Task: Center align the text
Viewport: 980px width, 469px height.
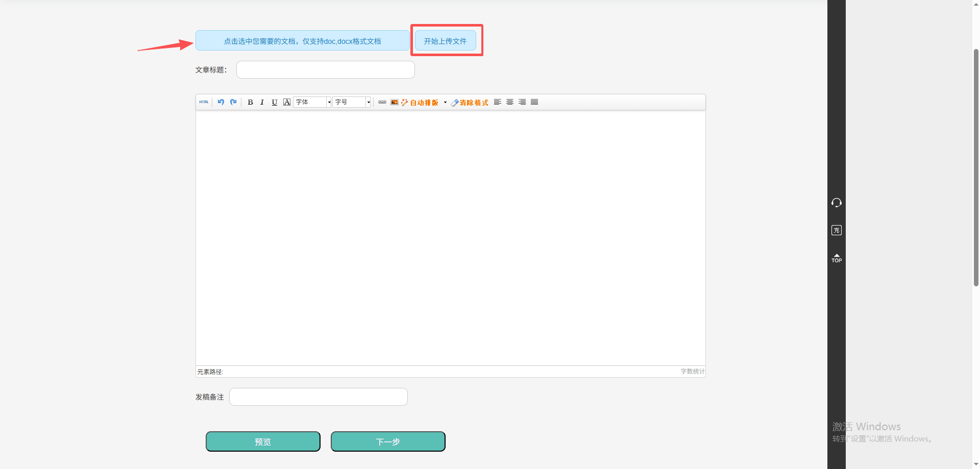Action: coord(510,102)
